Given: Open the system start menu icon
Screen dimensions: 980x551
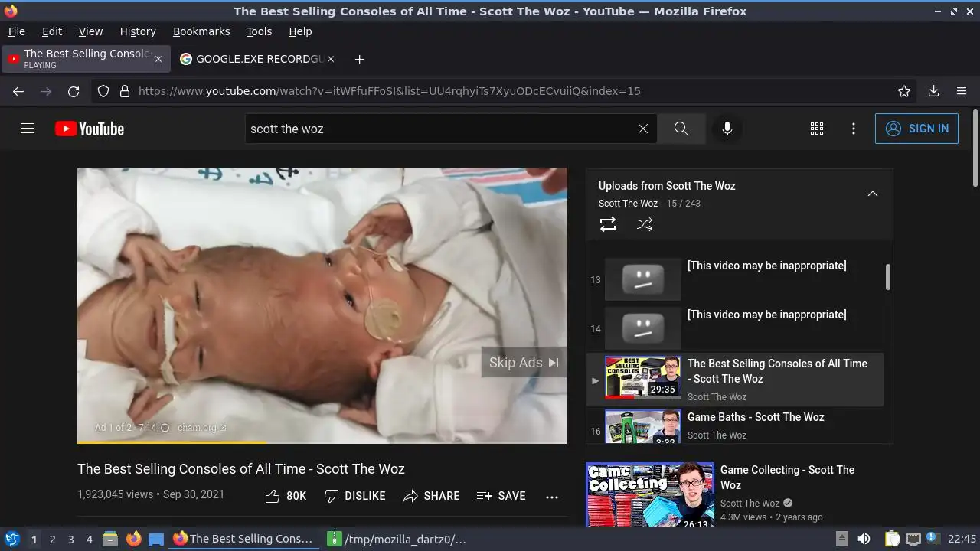Looking at the screenshot, I should point(11,539).
